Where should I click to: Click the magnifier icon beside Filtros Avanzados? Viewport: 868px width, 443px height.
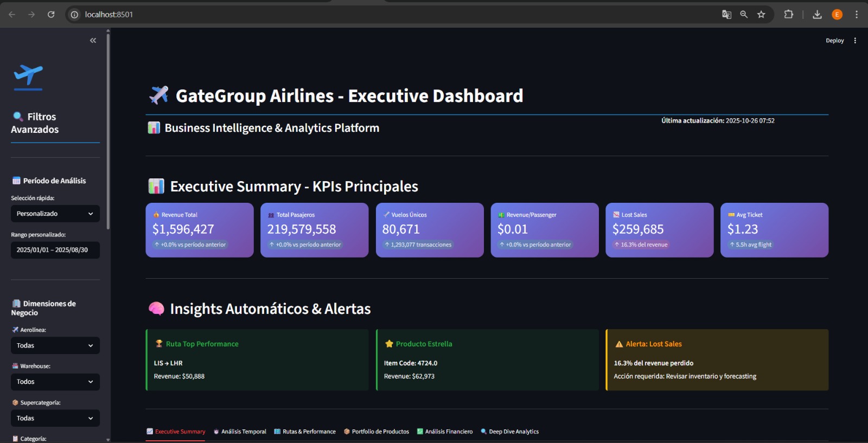coord(18,117)
